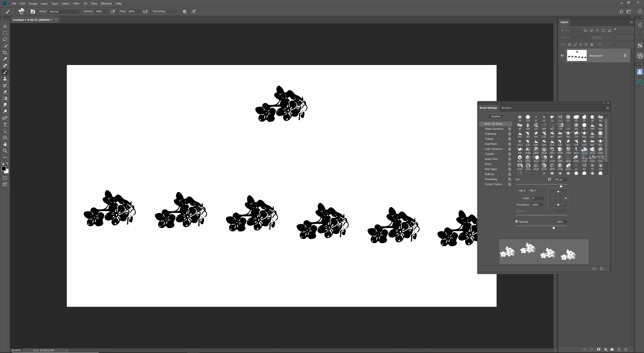Select the Crop tool
This screenshot has width=644, height=353.
point(5,53)
